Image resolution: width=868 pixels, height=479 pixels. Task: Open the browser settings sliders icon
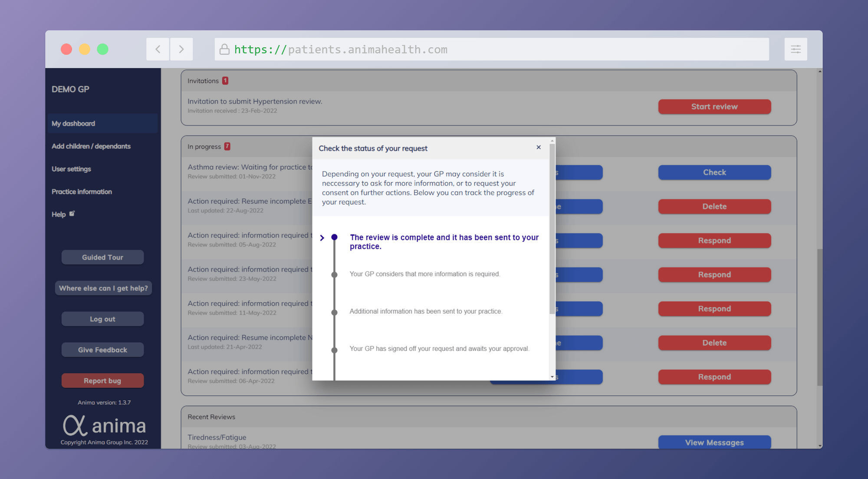point(796,49)
